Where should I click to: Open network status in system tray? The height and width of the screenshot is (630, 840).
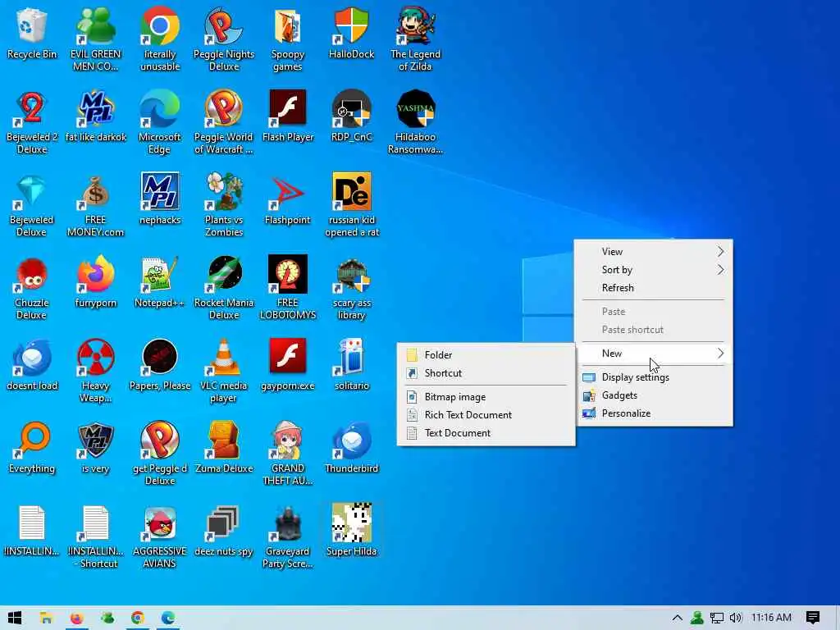(x=717, y=618)
